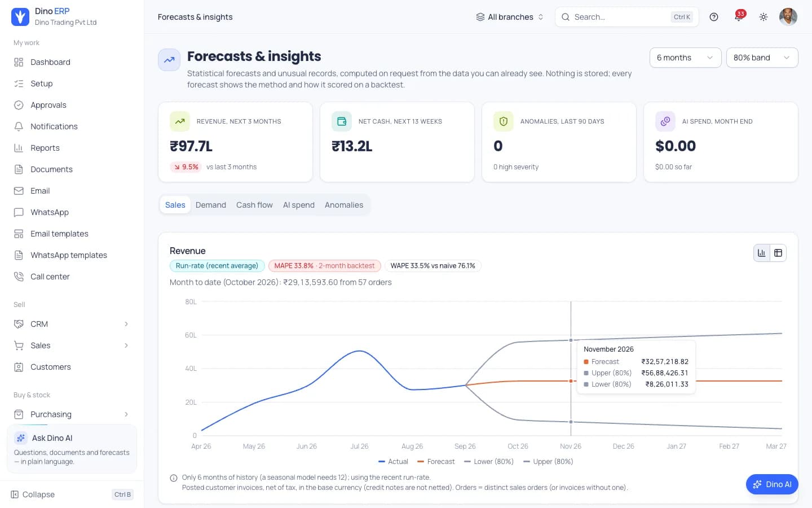Open notifications bell with 33 badge

point(739,17)
